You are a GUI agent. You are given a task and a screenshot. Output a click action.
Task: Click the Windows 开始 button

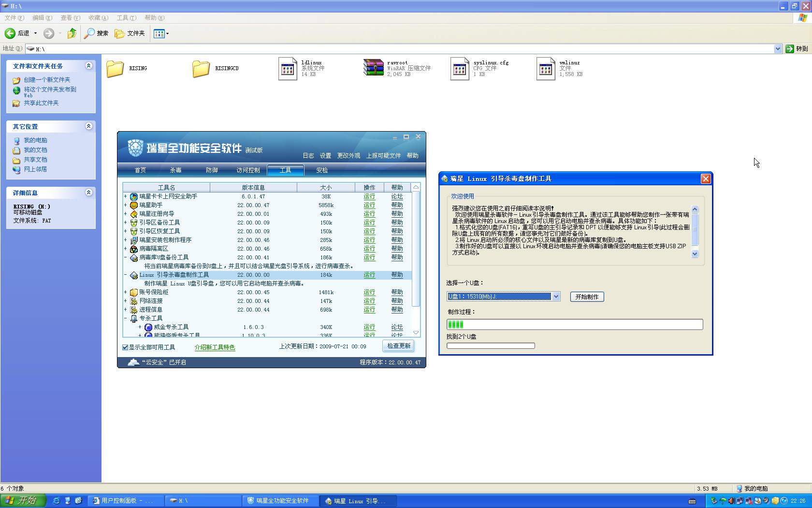point(23,501)
